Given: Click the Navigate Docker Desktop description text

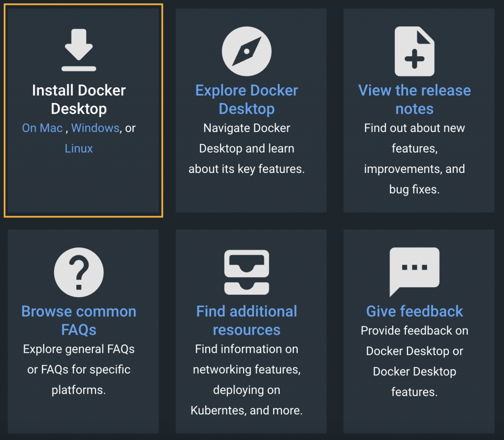Looking at the screenshot, I should [x=247, y=148].
